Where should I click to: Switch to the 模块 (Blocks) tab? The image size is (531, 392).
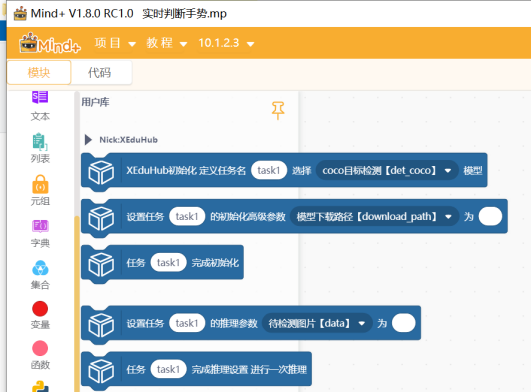point(39,72)
